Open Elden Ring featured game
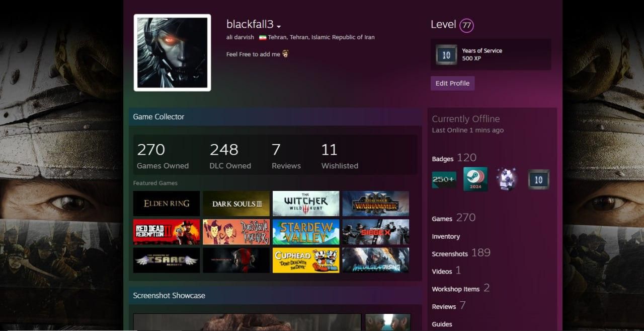This screenshot has height=331, width=644. click(167, 204)
